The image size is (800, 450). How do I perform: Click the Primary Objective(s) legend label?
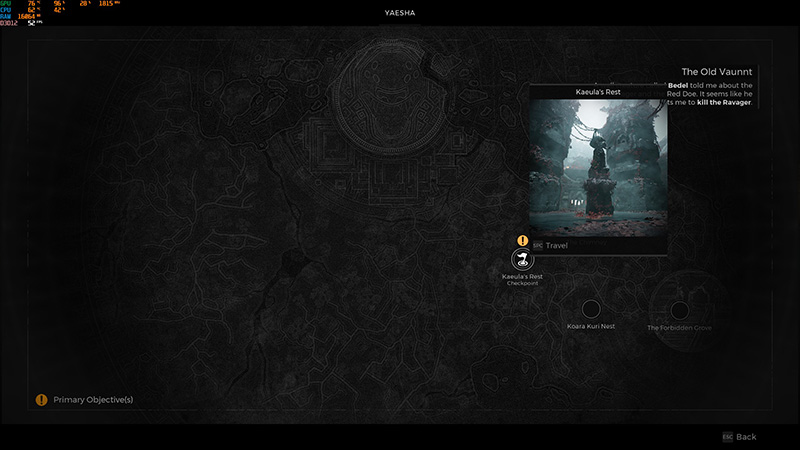pyautogui.click(x=93, y=399)
